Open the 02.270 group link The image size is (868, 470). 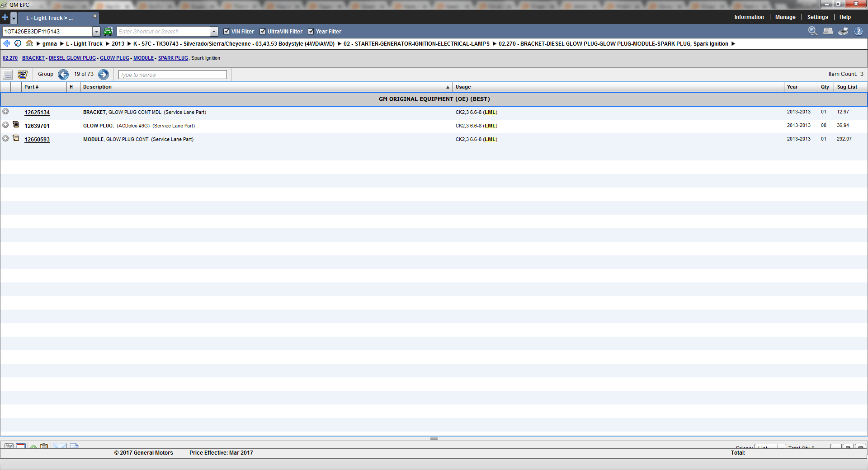10,58
